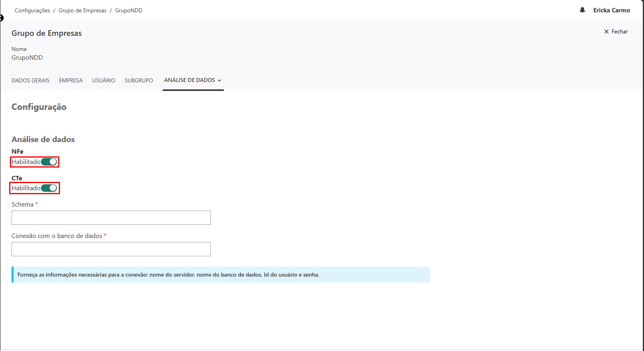644x351 pixels.
Task: Select the Análise de Dados tab label
Action: point(189,80)
